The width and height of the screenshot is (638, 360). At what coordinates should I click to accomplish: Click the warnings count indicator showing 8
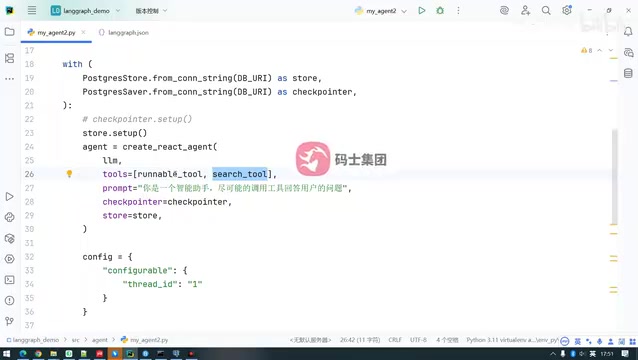coord(586,50)
